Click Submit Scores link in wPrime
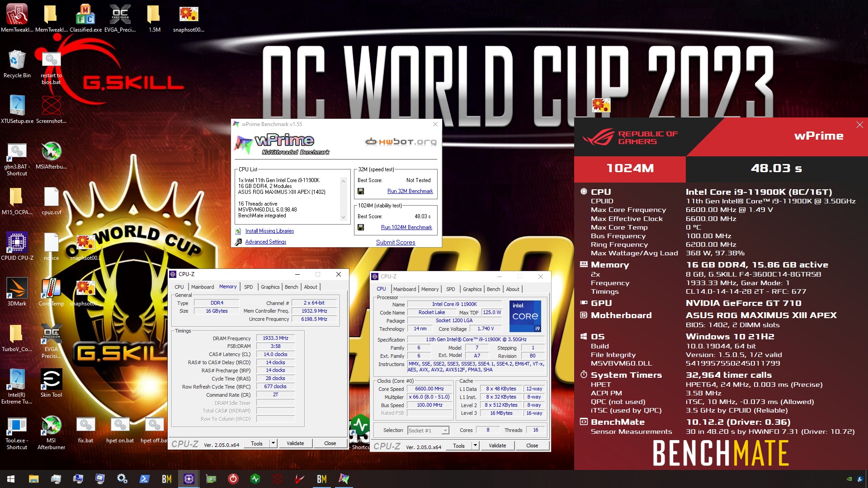 click(396, 243)
